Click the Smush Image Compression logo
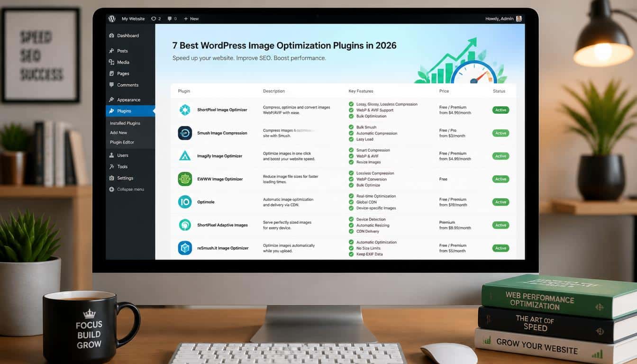Image resolution: width=637 pixels, height=364 pixels. tap(185, 133)
